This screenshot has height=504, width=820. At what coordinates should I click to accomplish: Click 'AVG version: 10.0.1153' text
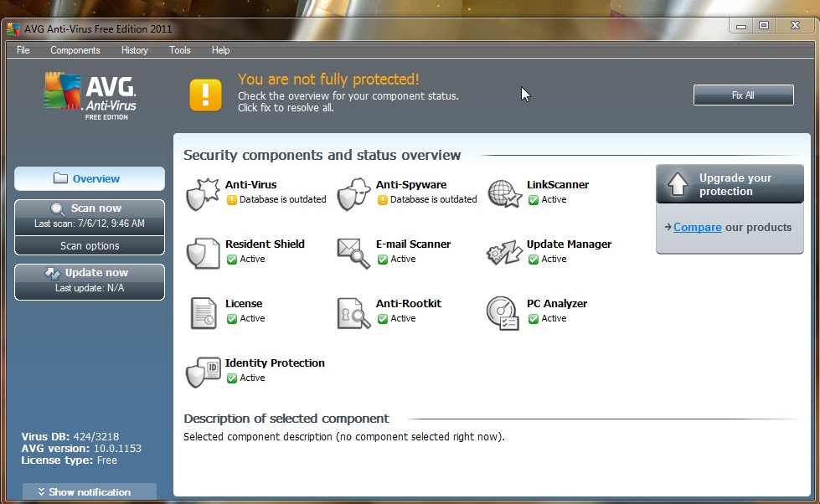81,449
